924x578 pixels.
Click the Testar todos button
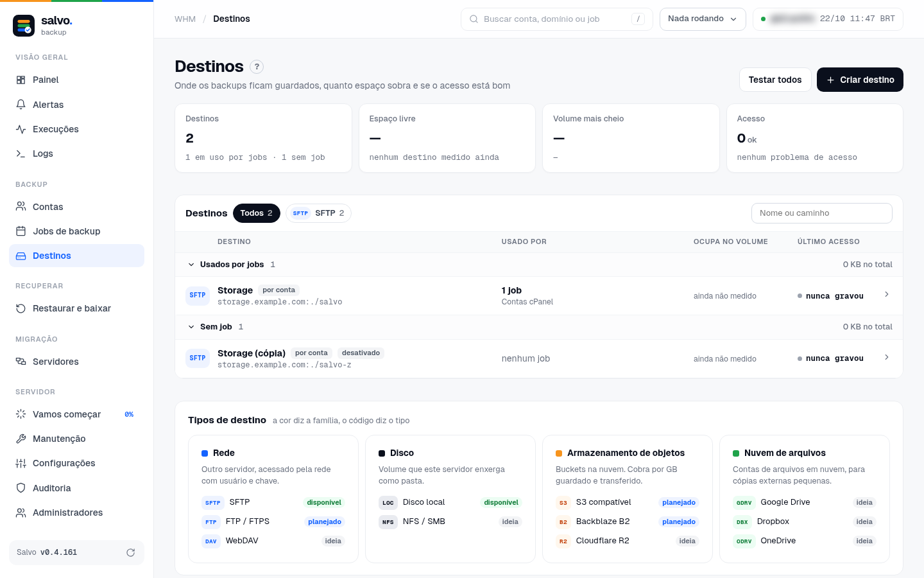tap(775, 80)
